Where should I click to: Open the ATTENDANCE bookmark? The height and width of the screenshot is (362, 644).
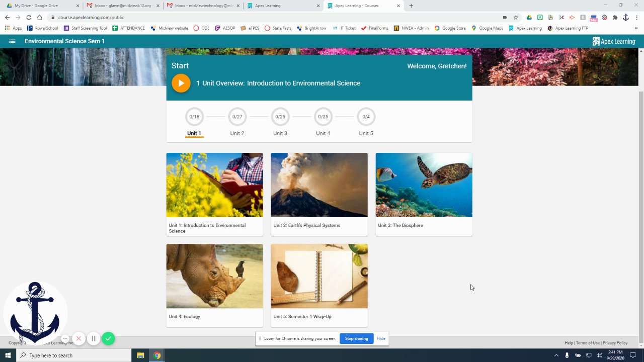point(128,28)
